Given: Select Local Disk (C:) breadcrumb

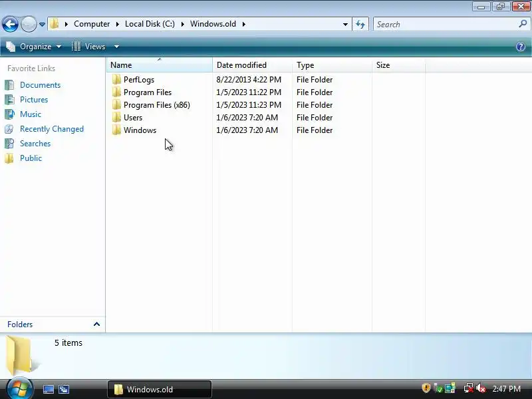Looking at the screenshot, I should [x=150, y=24].
